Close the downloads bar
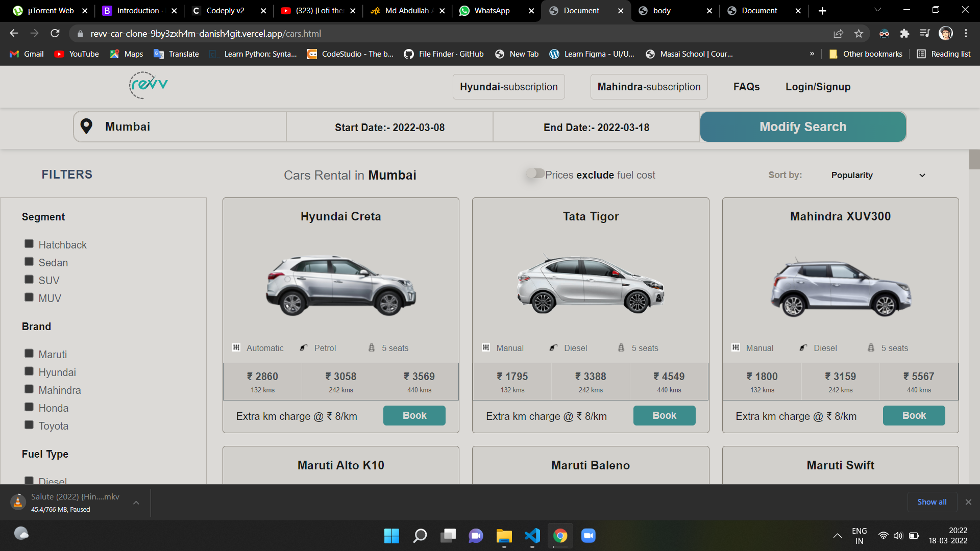This screenshot has width=980, height=551. [968, 502]
